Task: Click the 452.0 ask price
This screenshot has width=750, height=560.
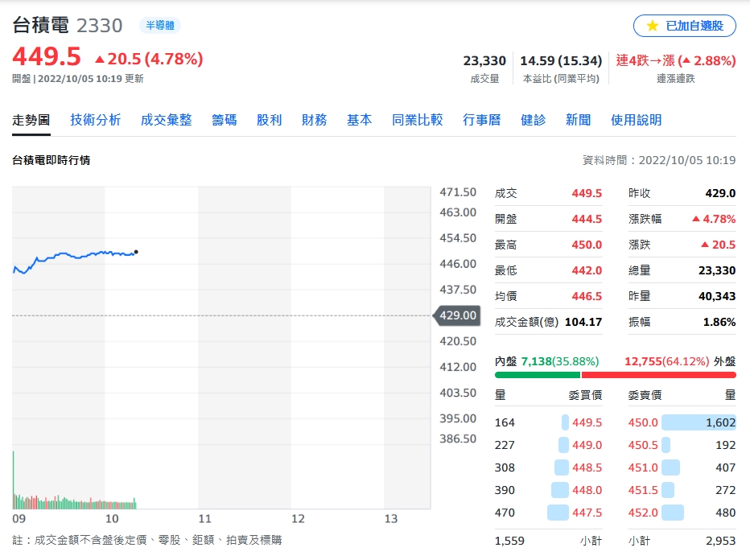Action: [x=643, y=513]
